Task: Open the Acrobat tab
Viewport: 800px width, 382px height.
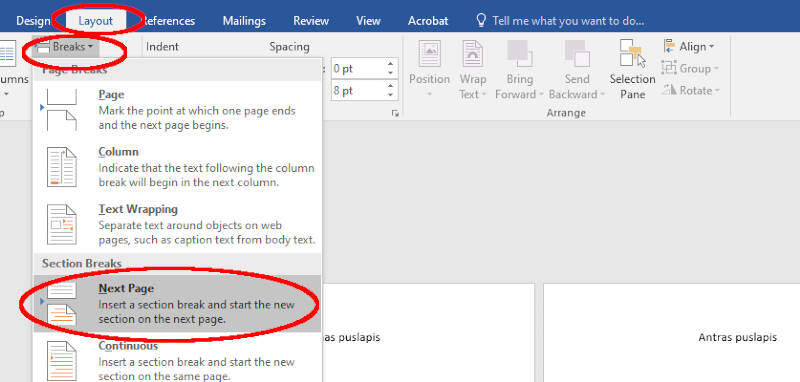Action: [x=428, y=21]
